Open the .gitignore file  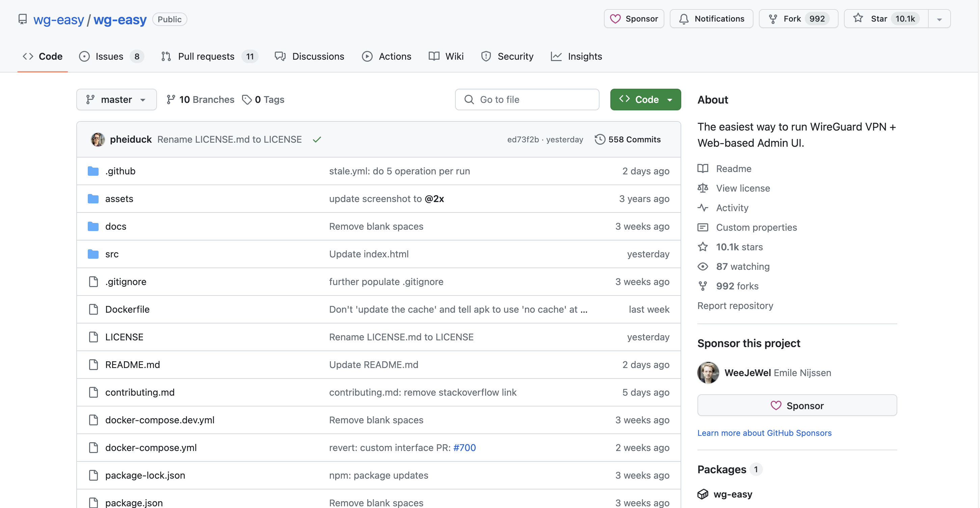pos(126,282)
